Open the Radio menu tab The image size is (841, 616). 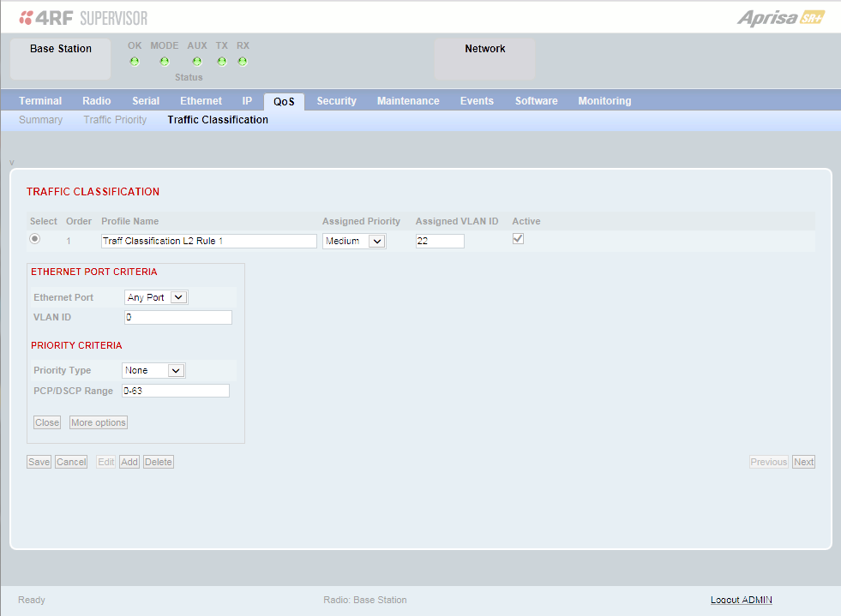pyautogui.click(x=97, y=101)
